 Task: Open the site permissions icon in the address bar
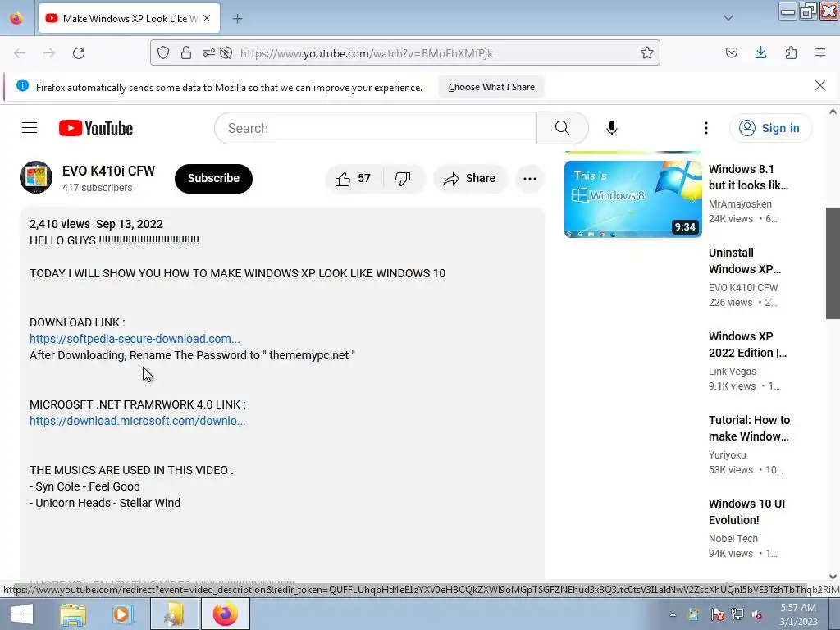208,52
